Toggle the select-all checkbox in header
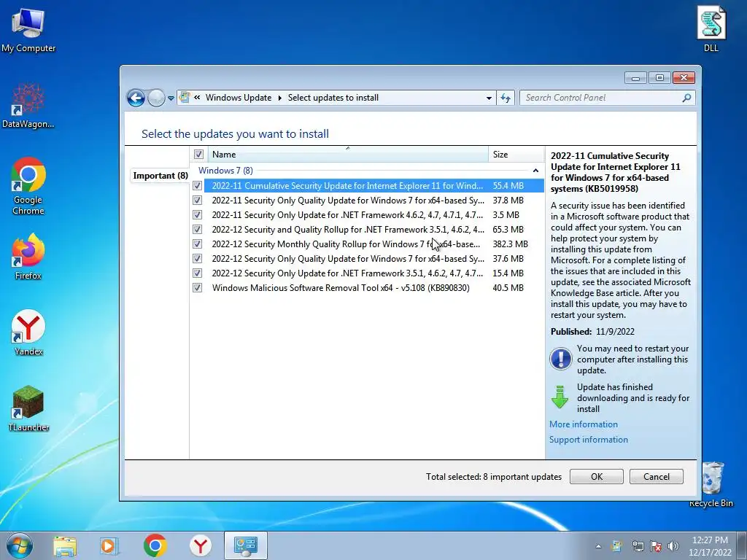 pos(198,155)
